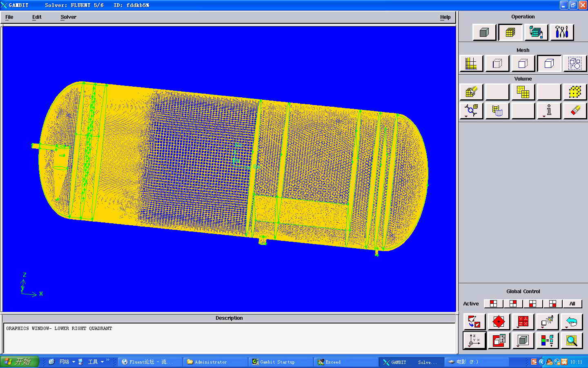
Task: Open the File menu
Action: click(9, 17)
